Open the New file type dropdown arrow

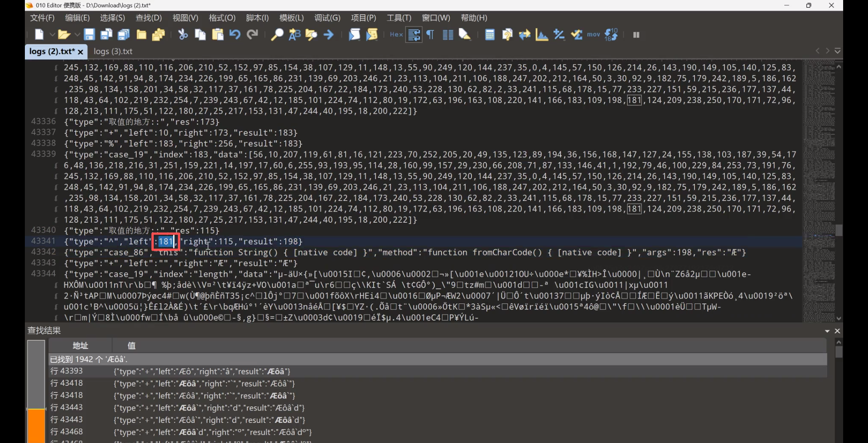[x=52, y=34]
